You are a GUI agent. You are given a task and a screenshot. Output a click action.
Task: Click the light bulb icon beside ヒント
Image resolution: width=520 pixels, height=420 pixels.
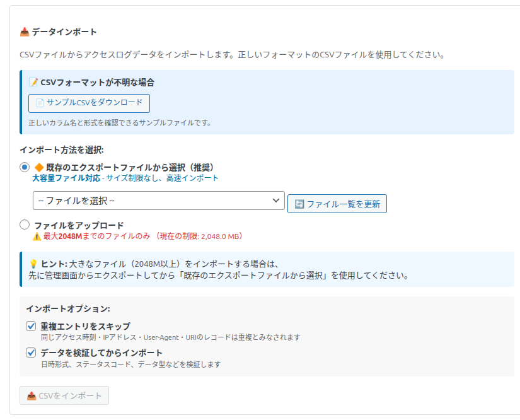[33, 264]
